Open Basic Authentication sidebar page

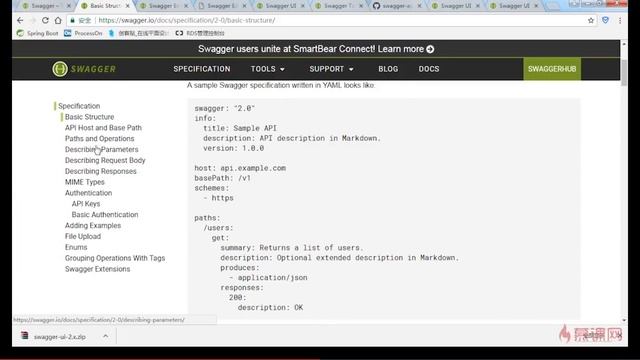click(105, 214)
